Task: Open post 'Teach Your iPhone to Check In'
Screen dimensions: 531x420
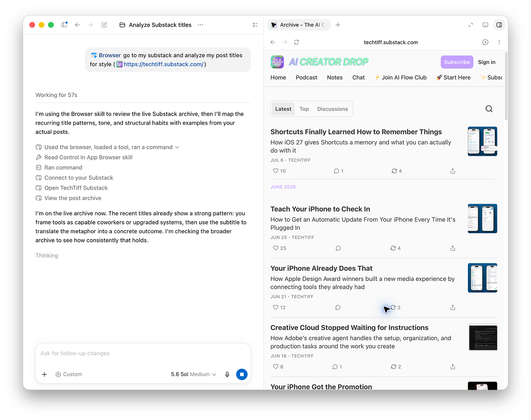Action: coord(320,209)
